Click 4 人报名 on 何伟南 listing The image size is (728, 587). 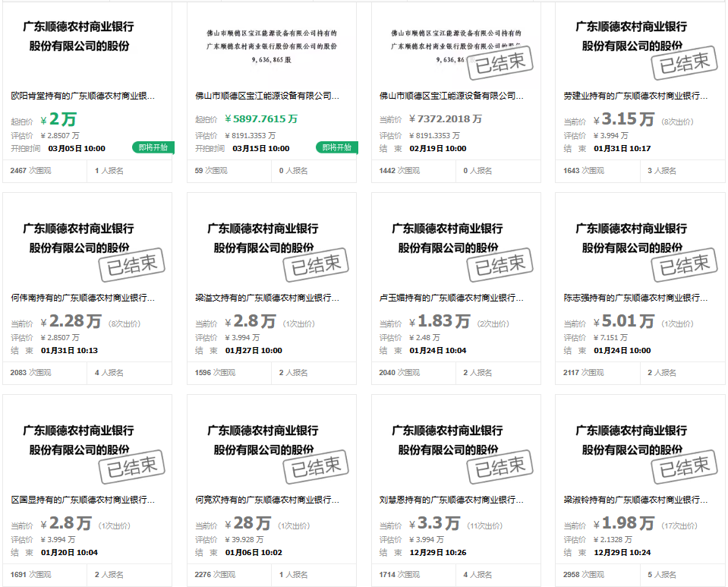[x=109, y=373]
